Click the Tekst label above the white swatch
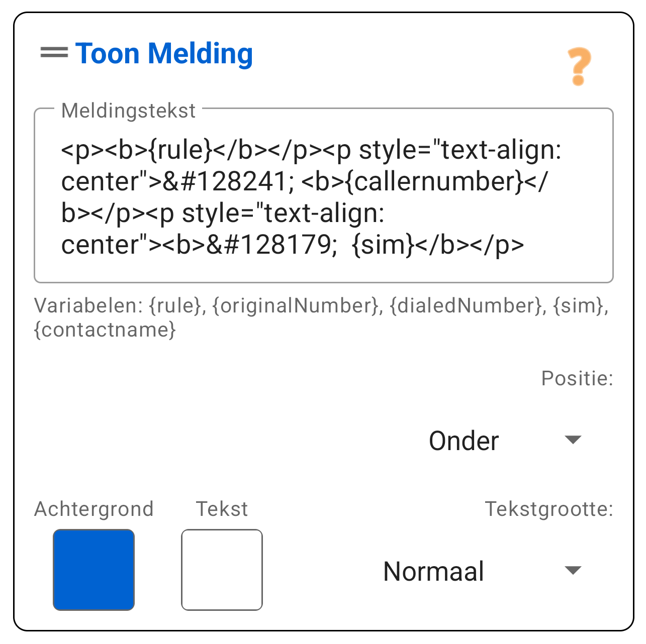The height and width of the screenshot is (644, 646). (222, 509)
